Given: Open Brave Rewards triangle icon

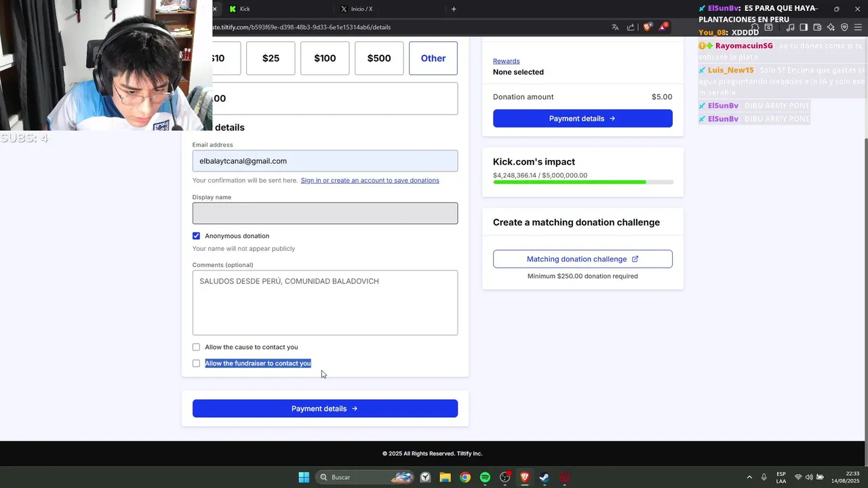Looking at the screenshot, I should click(663, 27).
